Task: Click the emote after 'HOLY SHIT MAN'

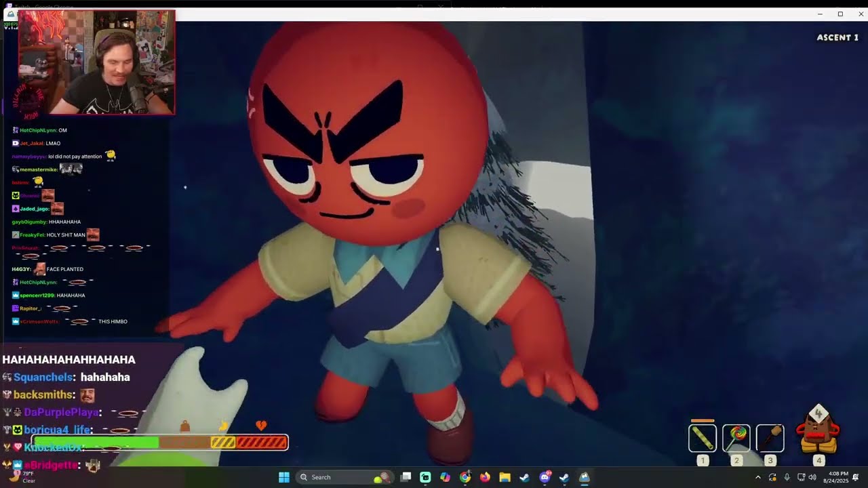Action: 93,235
